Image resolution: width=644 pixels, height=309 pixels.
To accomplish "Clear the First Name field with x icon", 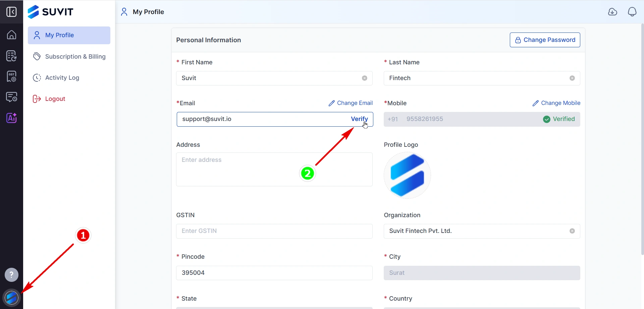I will pyautogui.click(x=365, y=78).
